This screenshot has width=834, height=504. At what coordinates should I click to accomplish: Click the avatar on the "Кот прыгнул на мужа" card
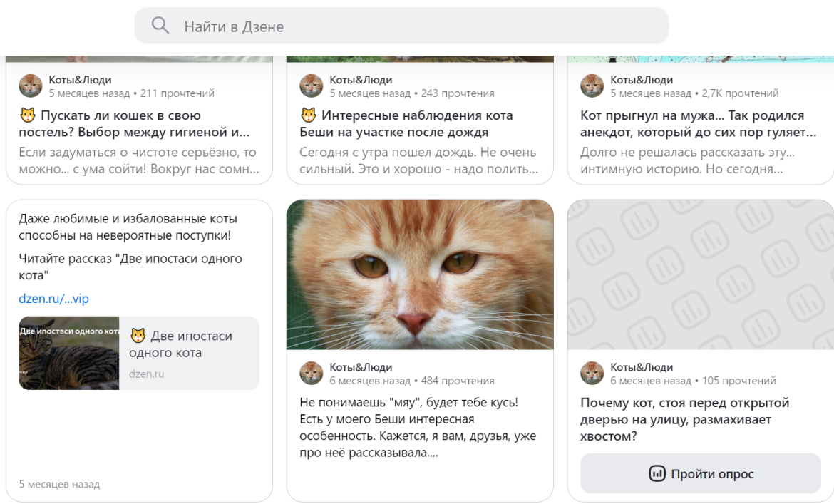(592, 86)
